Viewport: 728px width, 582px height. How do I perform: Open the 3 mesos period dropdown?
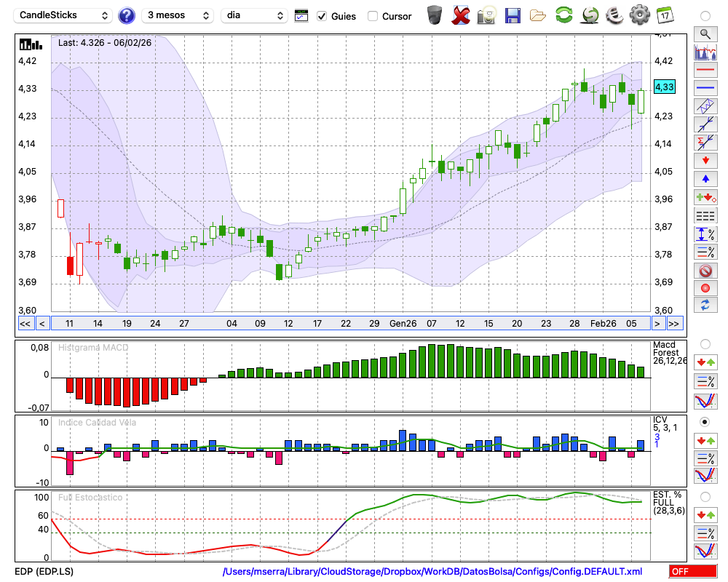(178, 15)
